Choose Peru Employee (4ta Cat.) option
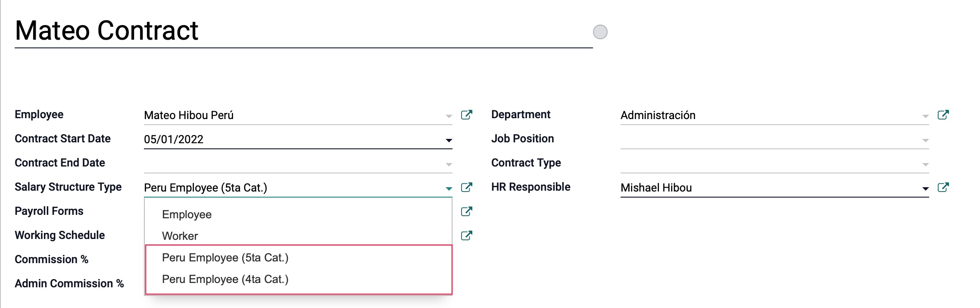The height and width of the screenshot is (308, 980). point(298,279)
